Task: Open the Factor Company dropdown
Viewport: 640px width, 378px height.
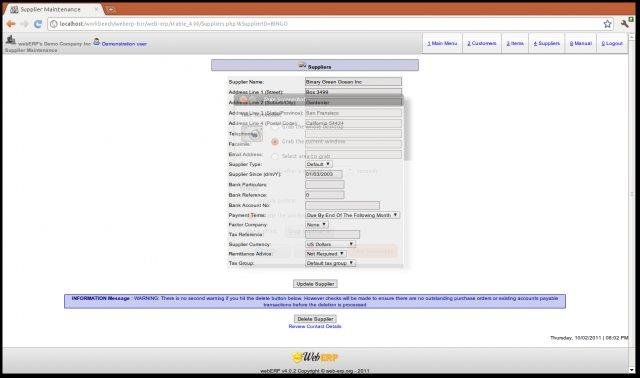Action: point(317,225)
